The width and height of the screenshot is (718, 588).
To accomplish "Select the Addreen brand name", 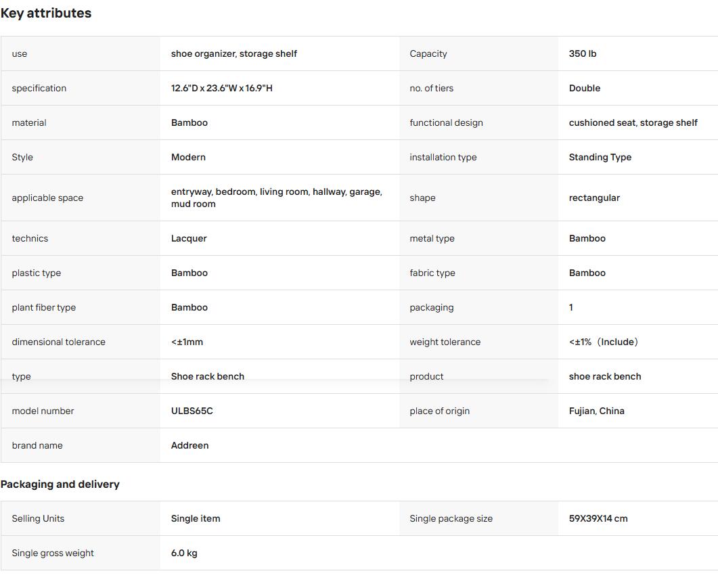I will [x=189, y=445].
